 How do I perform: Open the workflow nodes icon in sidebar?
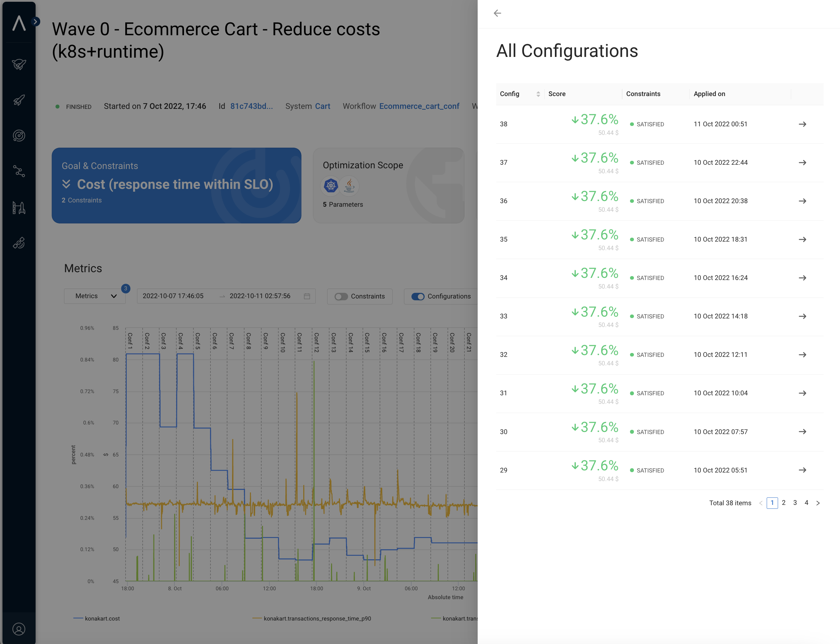[x=19, y=171]
